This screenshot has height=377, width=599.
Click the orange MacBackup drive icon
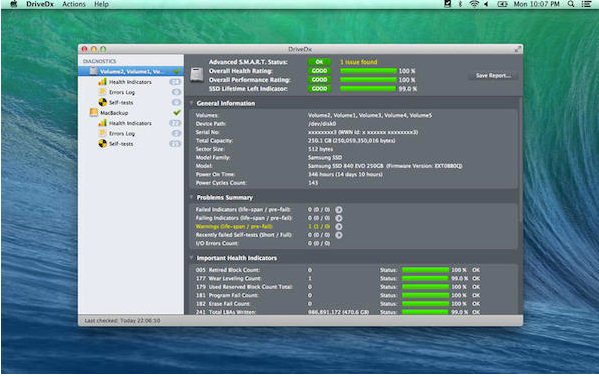[x=94, y=113]
